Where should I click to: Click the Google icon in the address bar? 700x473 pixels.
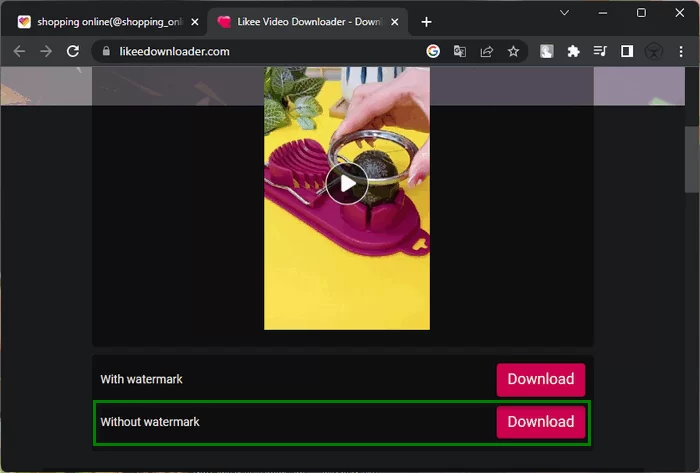click(433, 51)
